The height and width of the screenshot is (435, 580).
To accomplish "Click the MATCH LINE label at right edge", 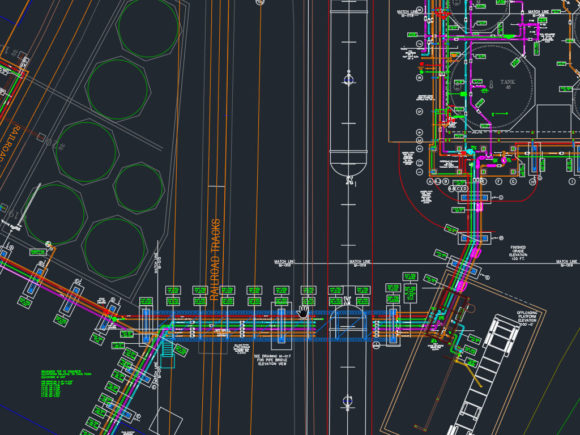I will click(566, 262).
